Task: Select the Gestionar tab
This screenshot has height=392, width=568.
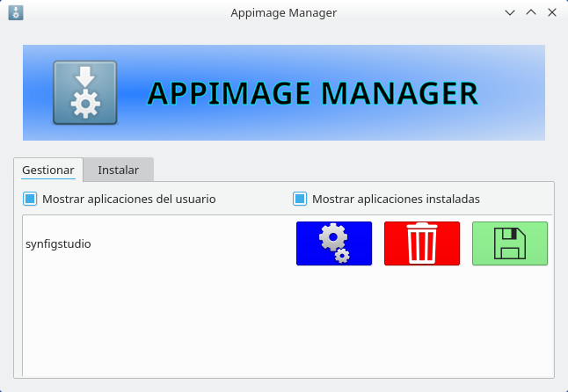Action: [48, 170]
